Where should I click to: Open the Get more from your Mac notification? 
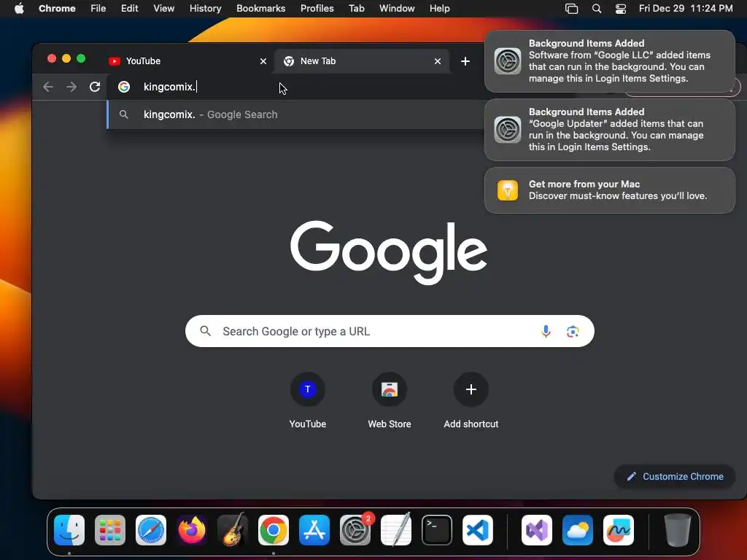(x=609, y=190)
